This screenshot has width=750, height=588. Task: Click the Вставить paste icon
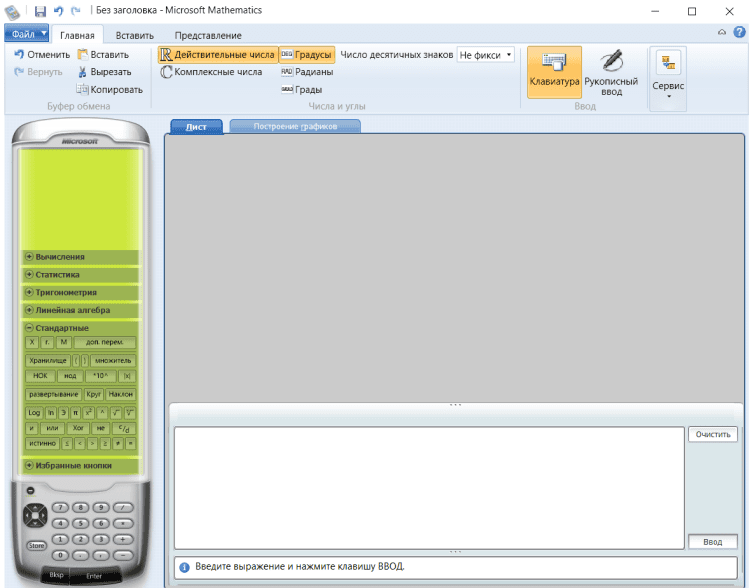(83, 55)
